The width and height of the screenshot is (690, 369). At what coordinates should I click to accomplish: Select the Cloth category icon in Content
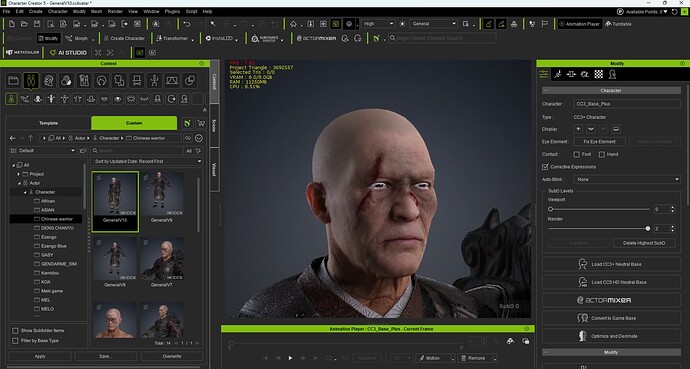click(119, 80)
